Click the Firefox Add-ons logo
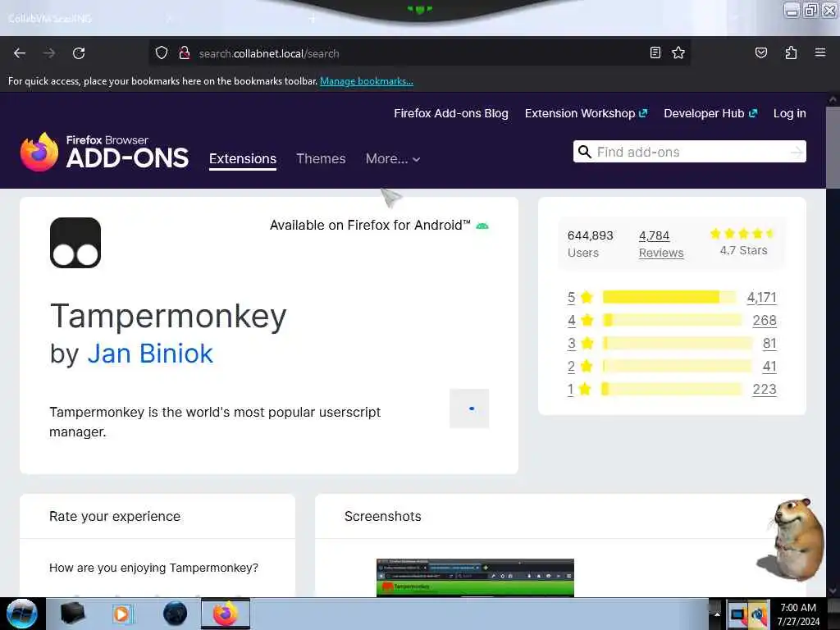 pyautogui.click(x=104, y=152)
